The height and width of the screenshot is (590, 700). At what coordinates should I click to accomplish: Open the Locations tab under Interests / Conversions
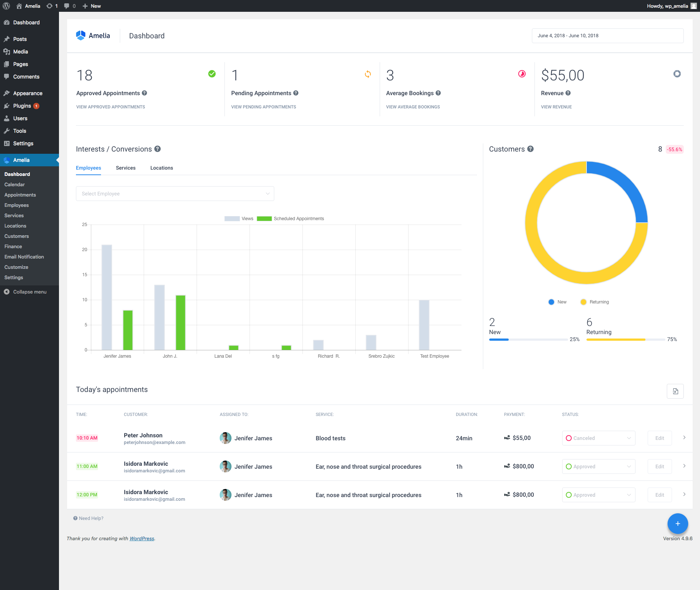(x=161, y=168)
